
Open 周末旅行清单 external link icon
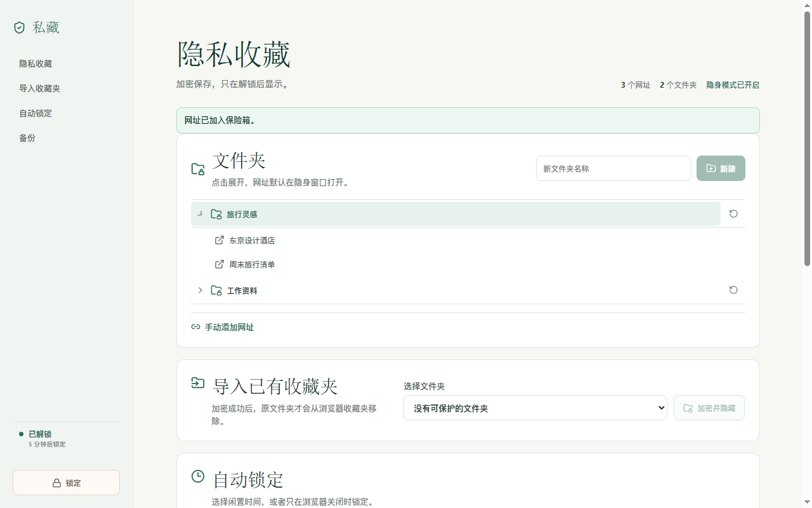point(219,264)
